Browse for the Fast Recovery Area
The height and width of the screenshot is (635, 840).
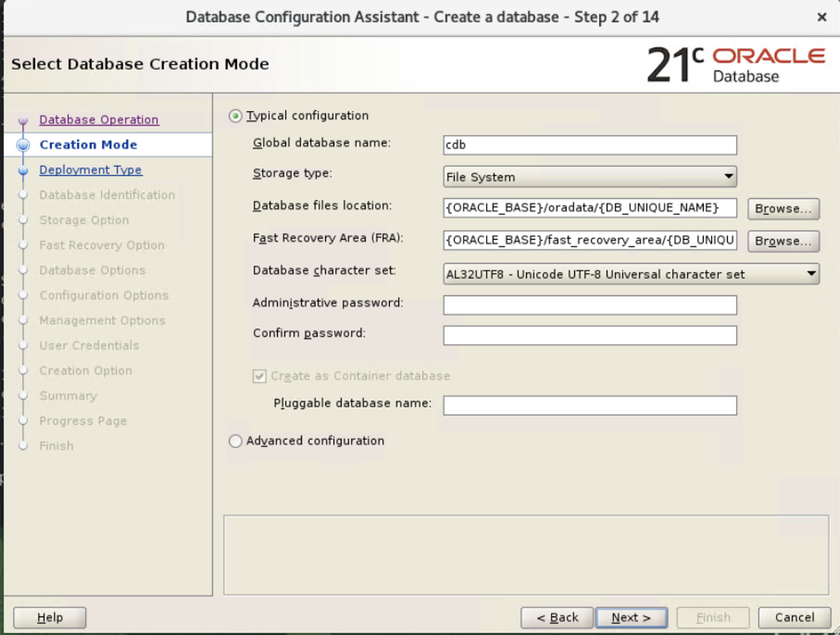pyautogui.click(x=783, y=241)
